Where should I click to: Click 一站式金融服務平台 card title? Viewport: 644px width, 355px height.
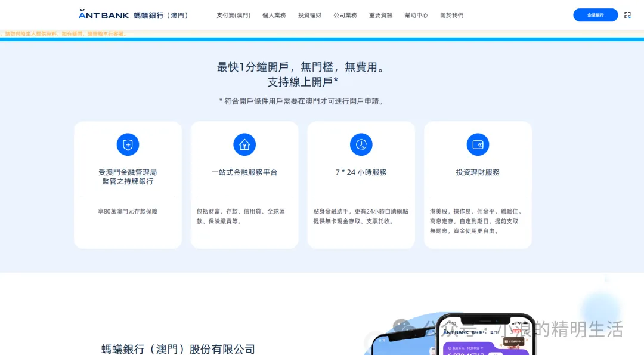244,172
